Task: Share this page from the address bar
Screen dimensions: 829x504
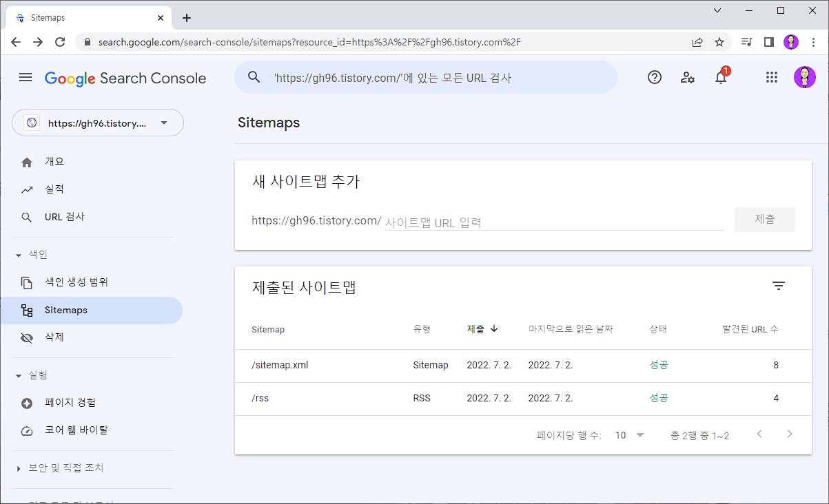Action: pyautogui.click(x=697, y=42)
